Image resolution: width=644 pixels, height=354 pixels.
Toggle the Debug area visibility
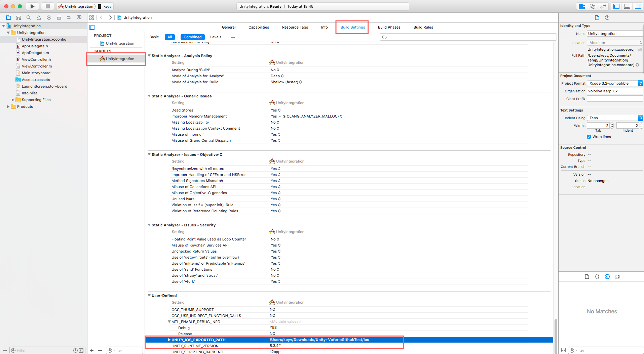point(627,6)
